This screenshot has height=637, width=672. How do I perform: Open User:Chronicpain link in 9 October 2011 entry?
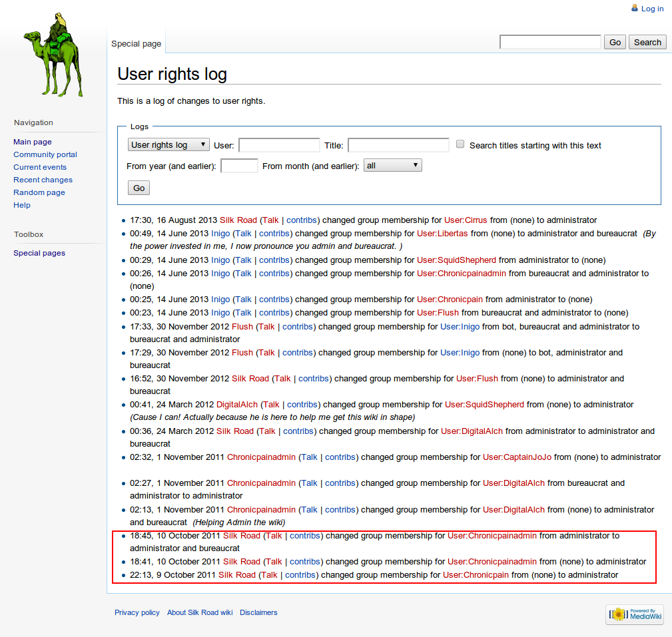pos(476,575)
